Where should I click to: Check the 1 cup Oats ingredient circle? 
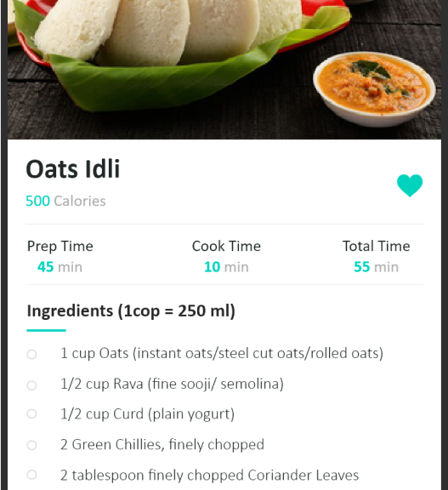pyautogui.click(x=31, y=355)
